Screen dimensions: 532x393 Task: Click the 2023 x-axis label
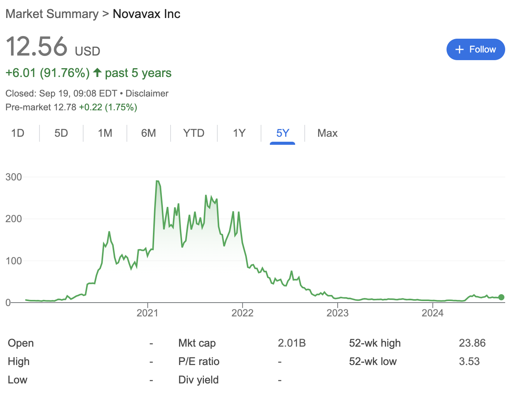tap(338, 313)
